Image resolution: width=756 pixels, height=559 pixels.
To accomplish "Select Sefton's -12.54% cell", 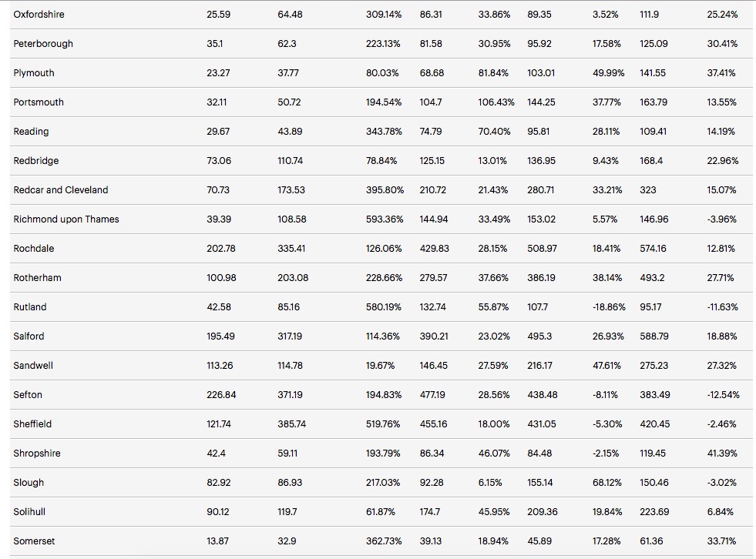I will tap(723, 395).
